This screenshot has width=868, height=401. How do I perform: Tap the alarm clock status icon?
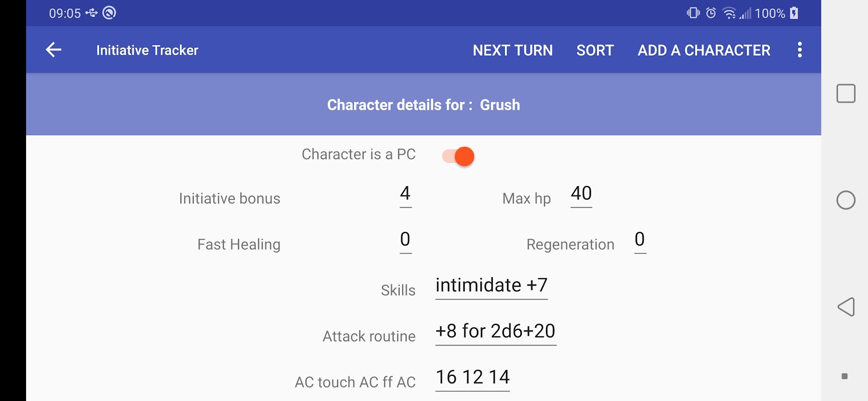tap(711, 13)
